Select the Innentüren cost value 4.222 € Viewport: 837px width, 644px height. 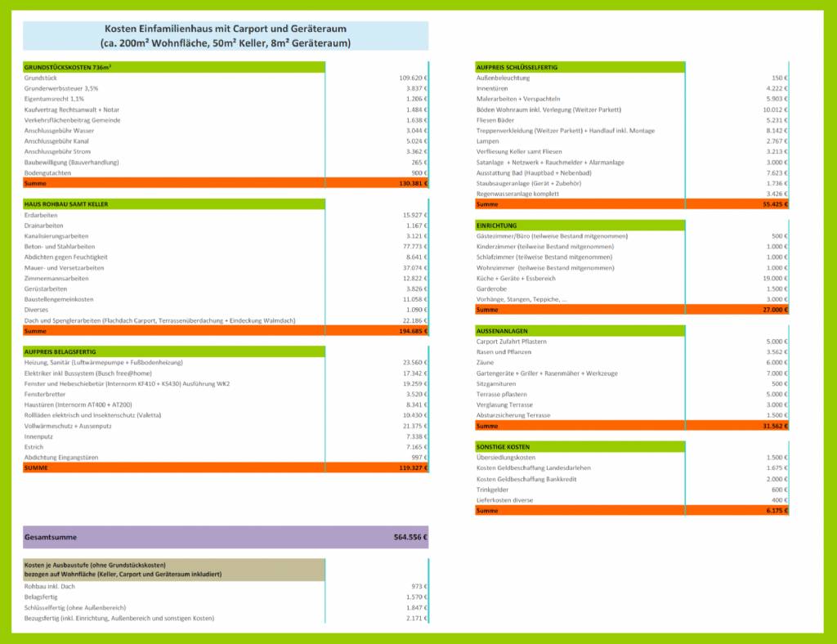777,88
